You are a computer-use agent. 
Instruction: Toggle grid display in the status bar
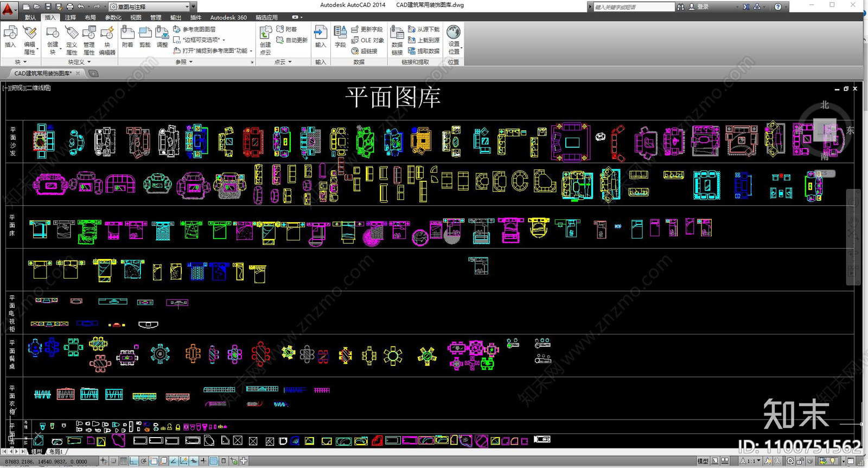click(124, 461)
